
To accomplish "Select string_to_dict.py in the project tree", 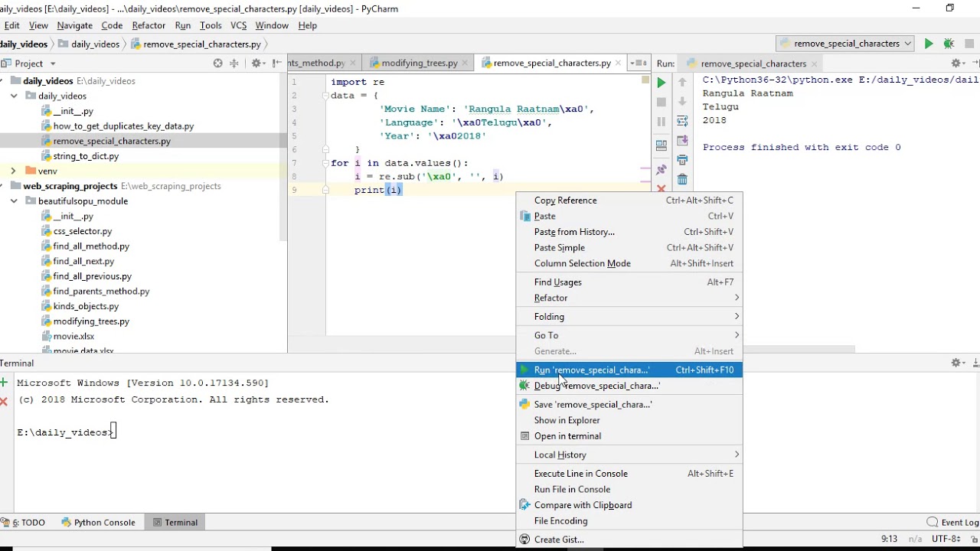I will 86,156.
